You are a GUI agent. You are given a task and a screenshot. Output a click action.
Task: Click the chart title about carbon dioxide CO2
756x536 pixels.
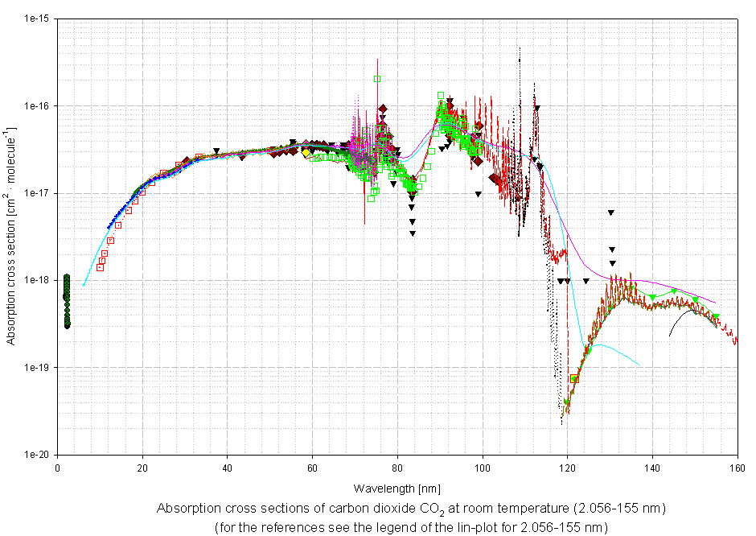tap(411, 509)
